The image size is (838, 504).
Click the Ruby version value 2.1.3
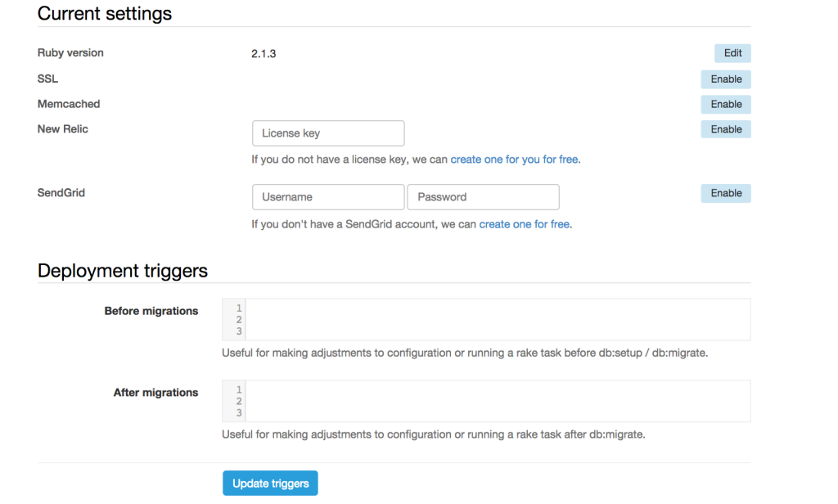(264, 54)
